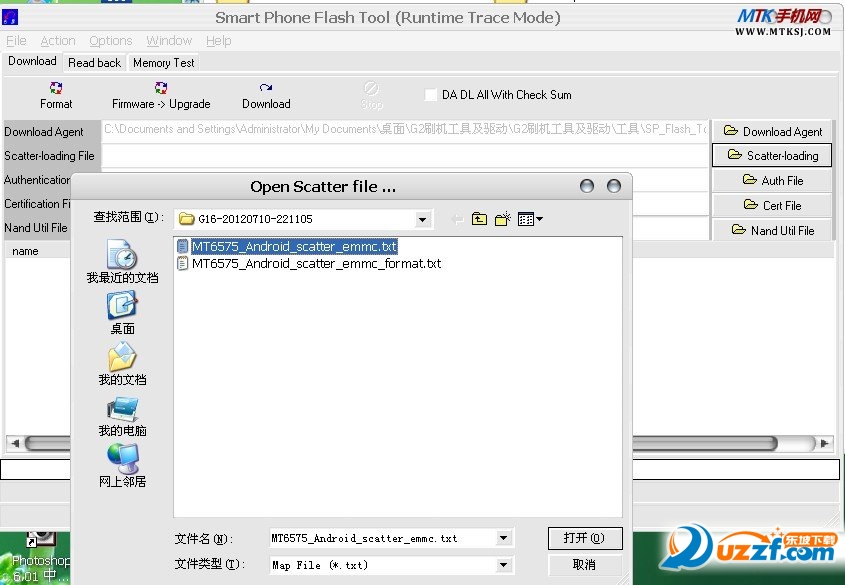Open the Options menu

tap(110, 40)
